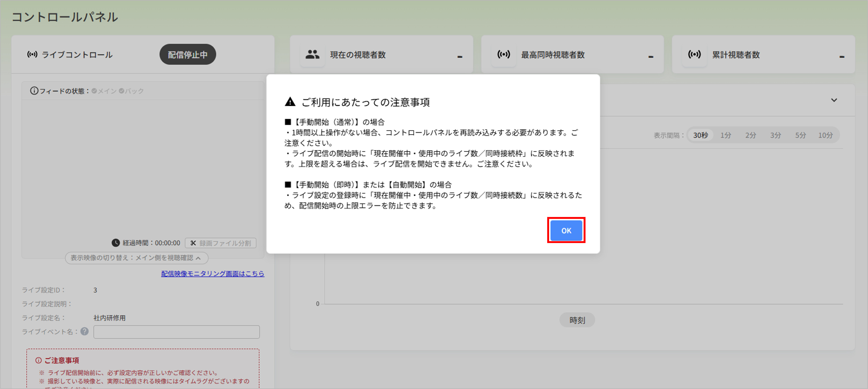Image resolution: width=868 pixels, height=389 pixels.
Task: Click the 録画ファイル分割 scissors button
Action: 221,243
